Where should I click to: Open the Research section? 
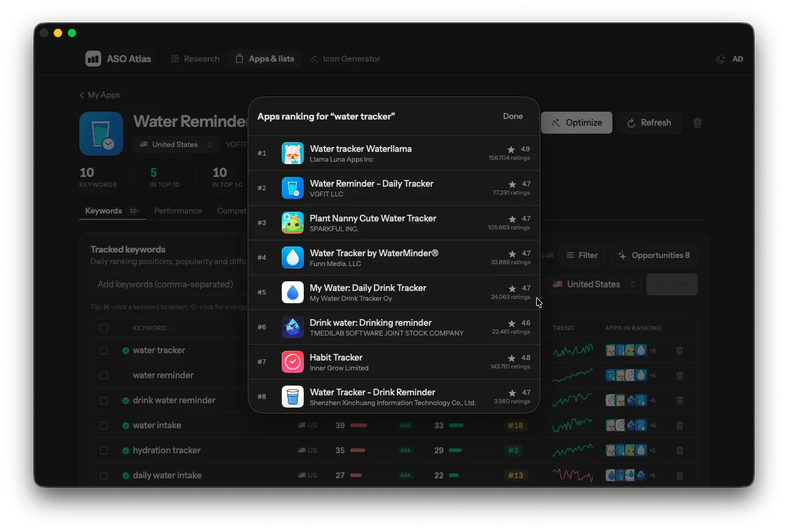[195, 59]
